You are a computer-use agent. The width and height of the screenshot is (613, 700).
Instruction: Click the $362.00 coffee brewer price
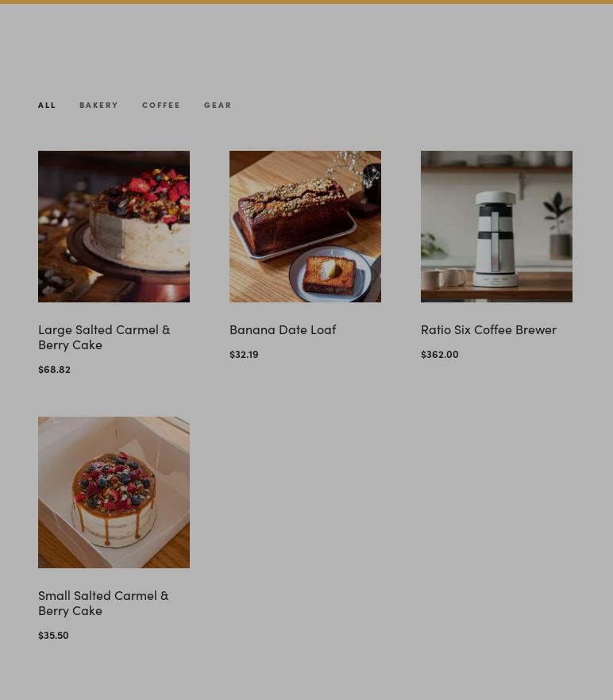point(440,354)
